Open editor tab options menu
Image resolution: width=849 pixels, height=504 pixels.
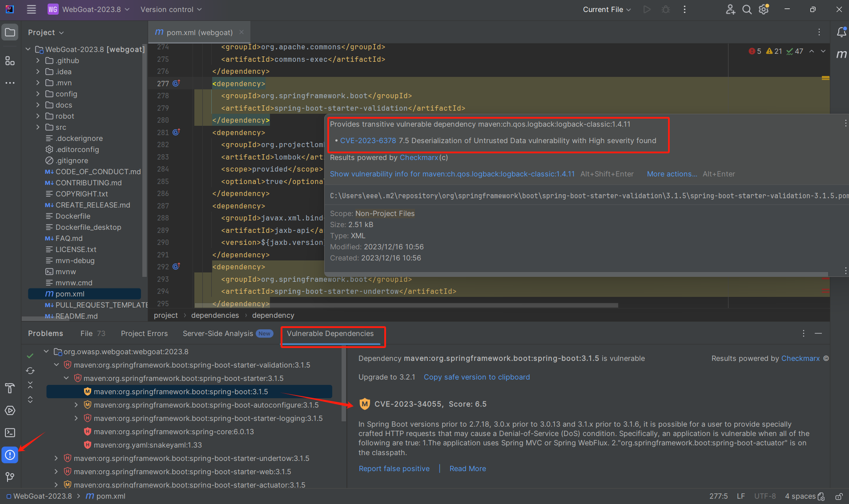coord(819,32)
